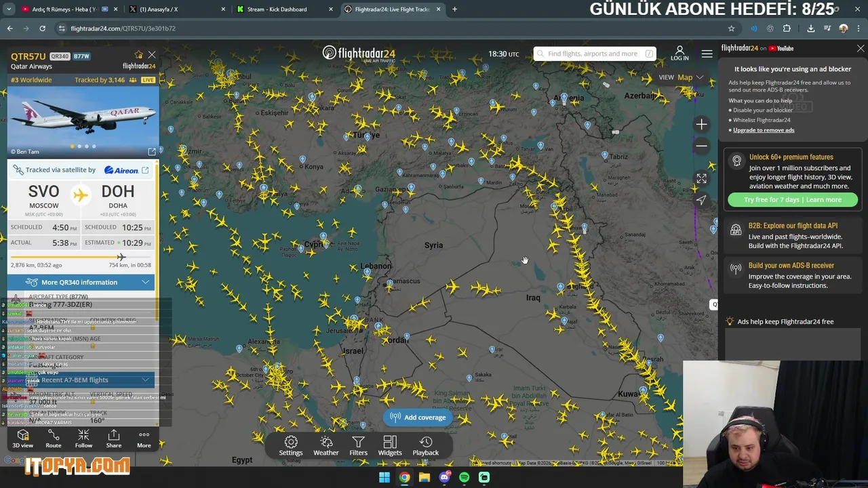Image resolution: width=868 pixels, height=488 pixels.
Task: Open browser Extensions puzzle icon
Action: click(787, 28)
